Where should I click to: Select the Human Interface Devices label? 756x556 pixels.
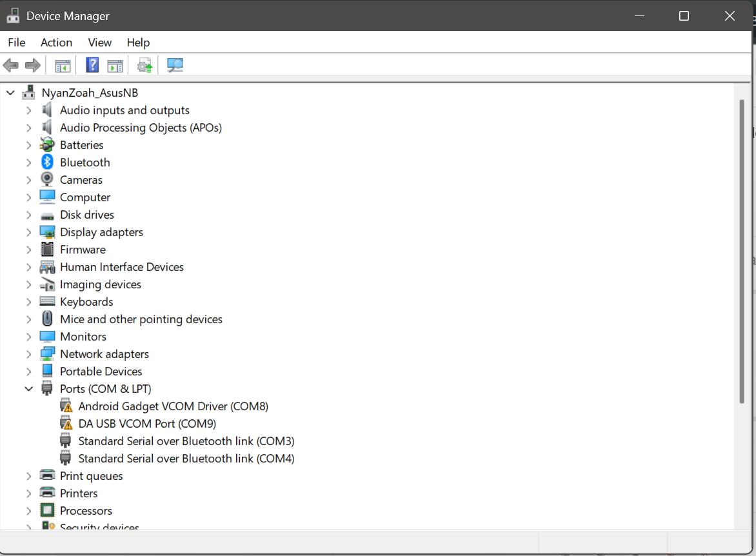tap(122, 267)
